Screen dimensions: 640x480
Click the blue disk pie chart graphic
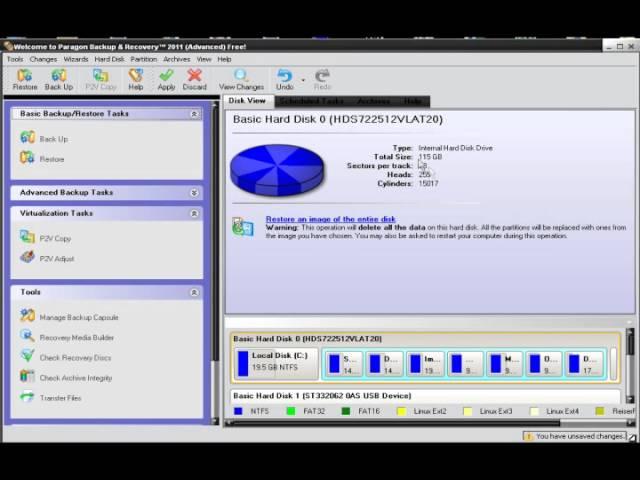click(x=277, y=171)
